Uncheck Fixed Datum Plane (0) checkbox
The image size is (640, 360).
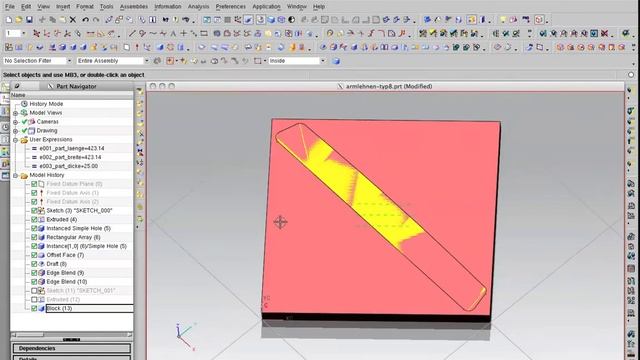pos(34,184)
